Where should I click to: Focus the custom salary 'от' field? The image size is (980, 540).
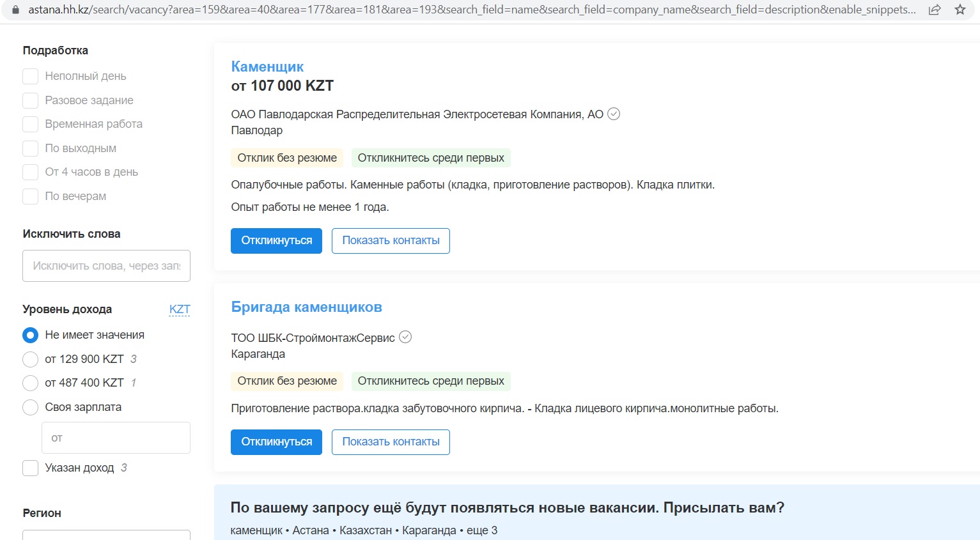pyautogui.click(x=116, y=438)
